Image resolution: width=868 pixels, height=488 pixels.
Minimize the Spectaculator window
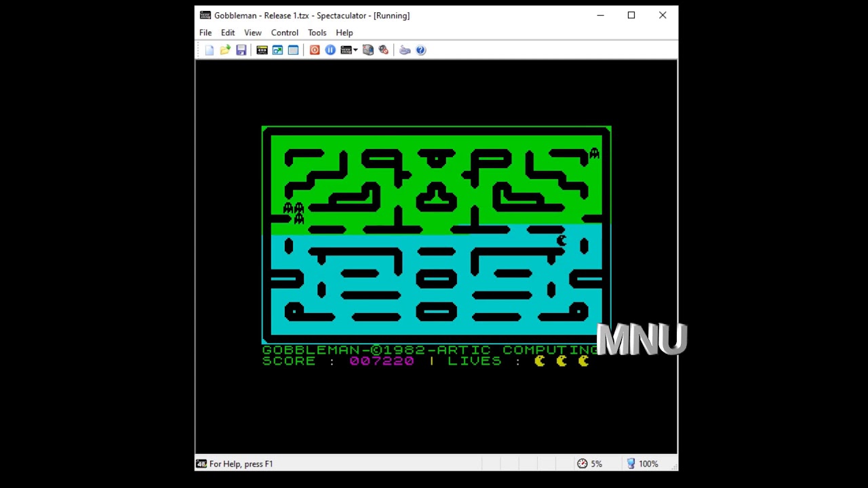click(x=600, y=16)
